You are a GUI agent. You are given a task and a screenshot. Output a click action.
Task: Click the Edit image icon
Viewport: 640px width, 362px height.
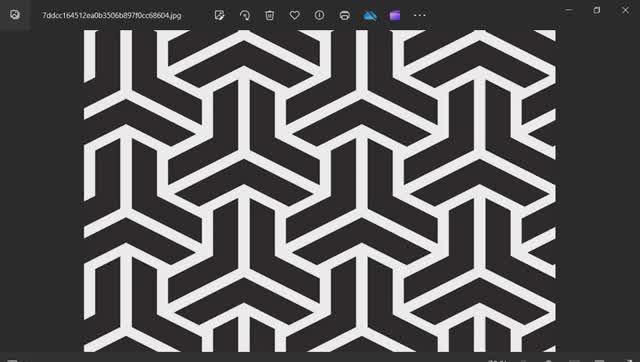[x=220, y=15]
